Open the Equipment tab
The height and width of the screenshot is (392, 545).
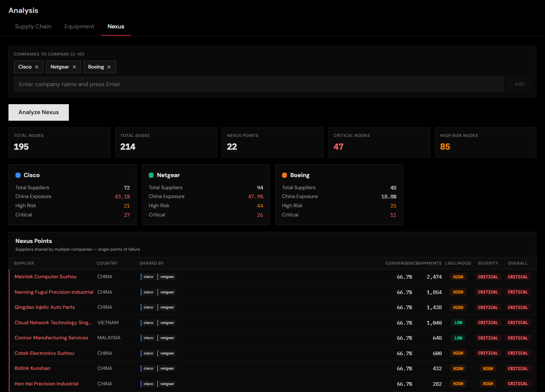(x=79, y=26)
